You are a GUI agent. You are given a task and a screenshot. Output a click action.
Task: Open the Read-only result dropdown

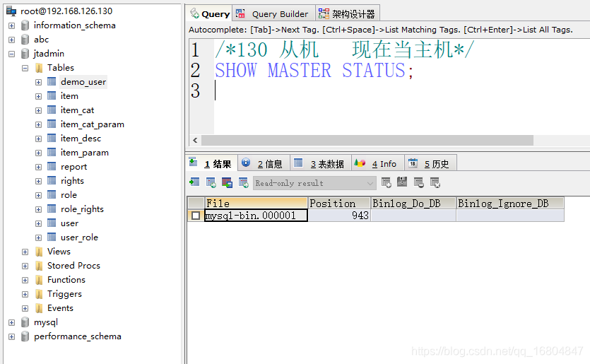(370, 183)
